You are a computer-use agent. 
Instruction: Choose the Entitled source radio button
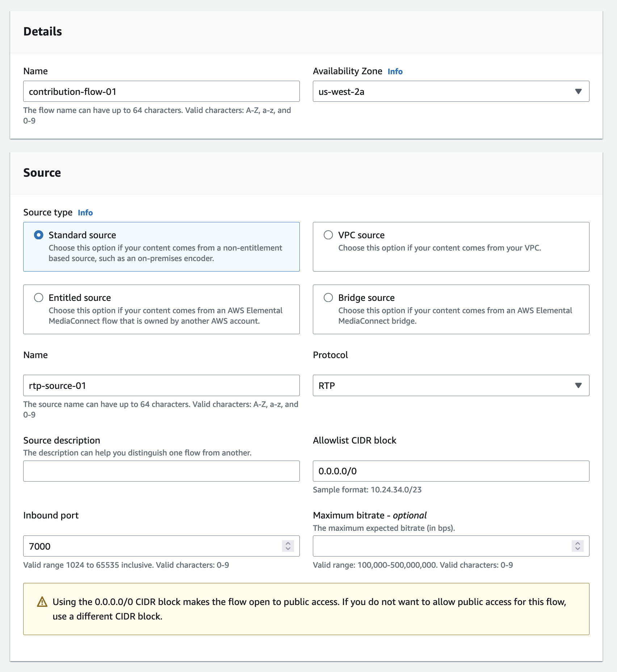(39, 298)
